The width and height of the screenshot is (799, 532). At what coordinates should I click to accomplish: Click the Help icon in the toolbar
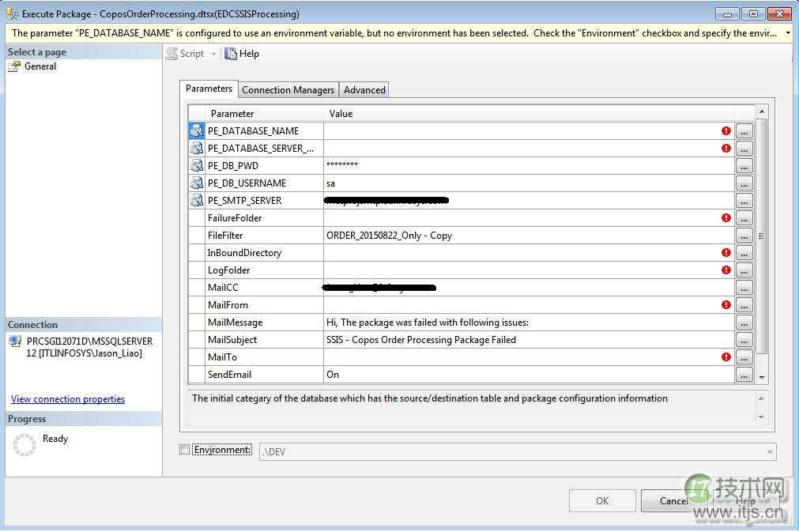[229, 53]
